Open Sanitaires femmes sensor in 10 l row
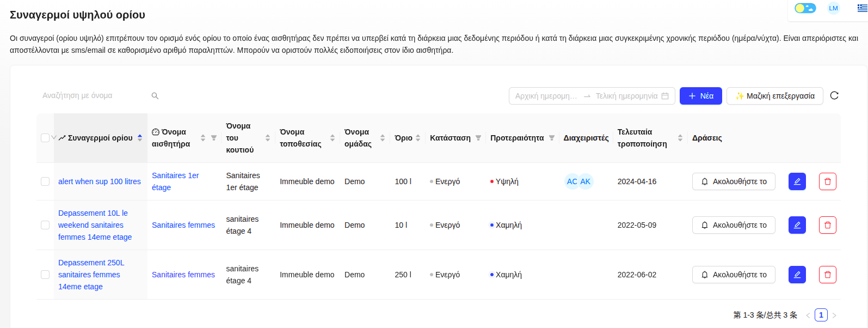The image size is (868, 328). click(x=183, y=225)
